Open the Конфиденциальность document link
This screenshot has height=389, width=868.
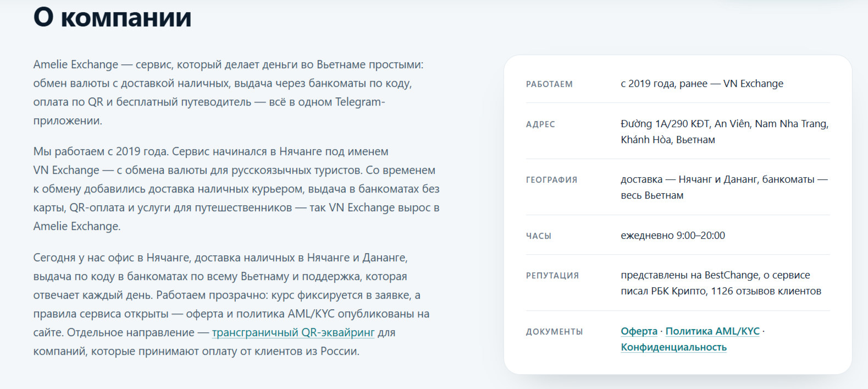pos(673,347)
